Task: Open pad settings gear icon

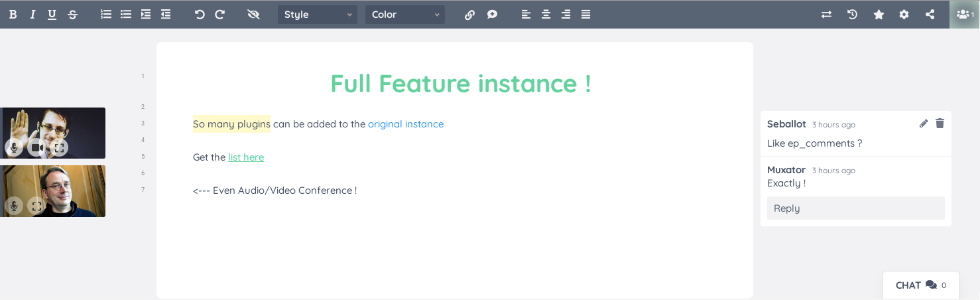Action: click(904, 15)
